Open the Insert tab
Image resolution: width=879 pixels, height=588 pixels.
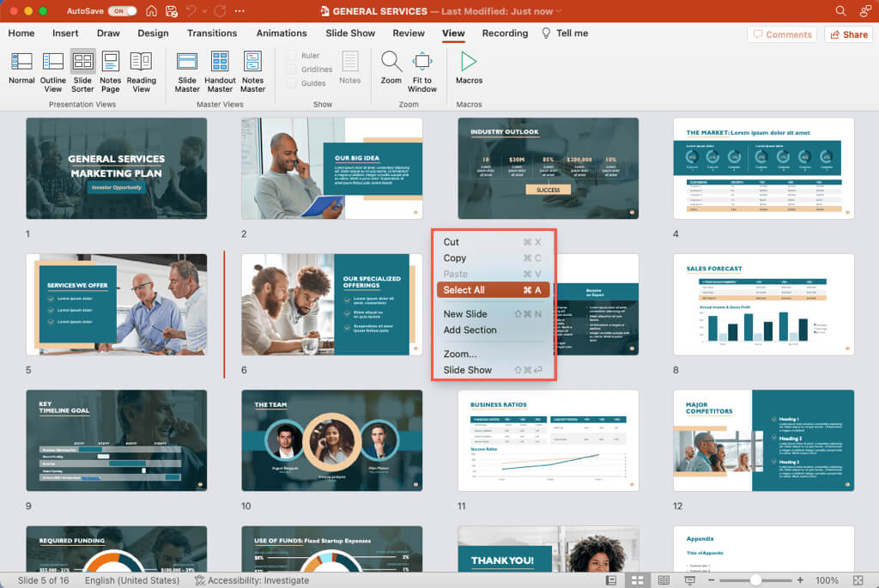pos(65,33)
